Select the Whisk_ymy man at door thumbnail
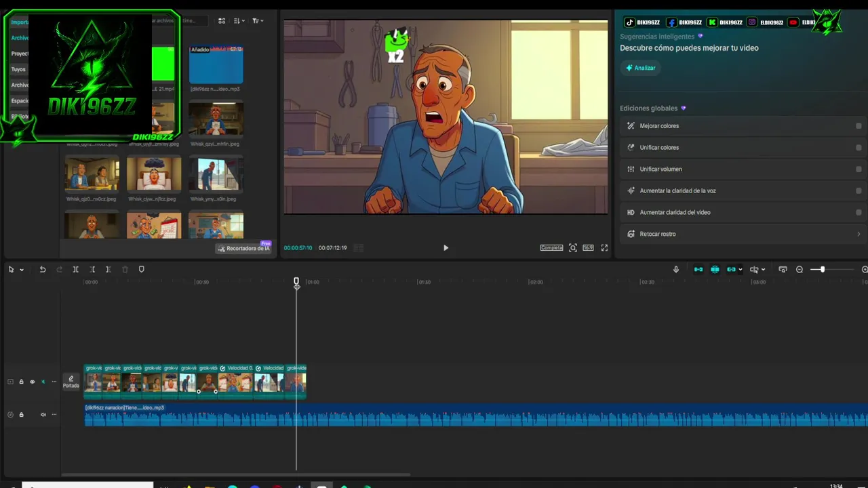868x488 pixels. click(x=216, y=175)
